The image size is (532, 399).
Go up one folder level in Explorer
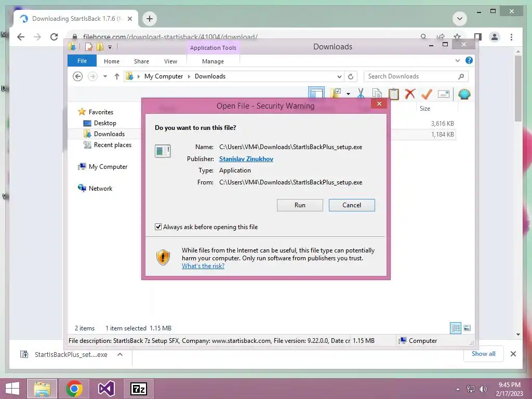point(117,76)
